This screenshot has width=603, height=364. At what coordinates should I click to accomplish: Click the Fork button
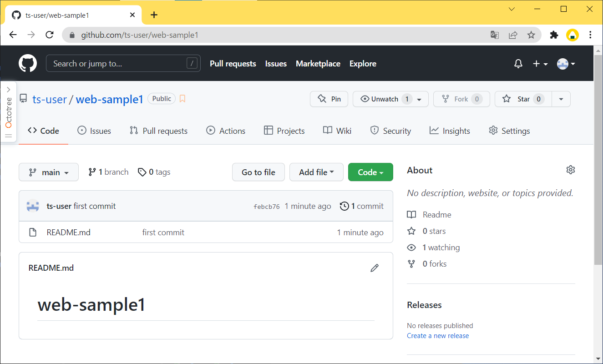461,99
